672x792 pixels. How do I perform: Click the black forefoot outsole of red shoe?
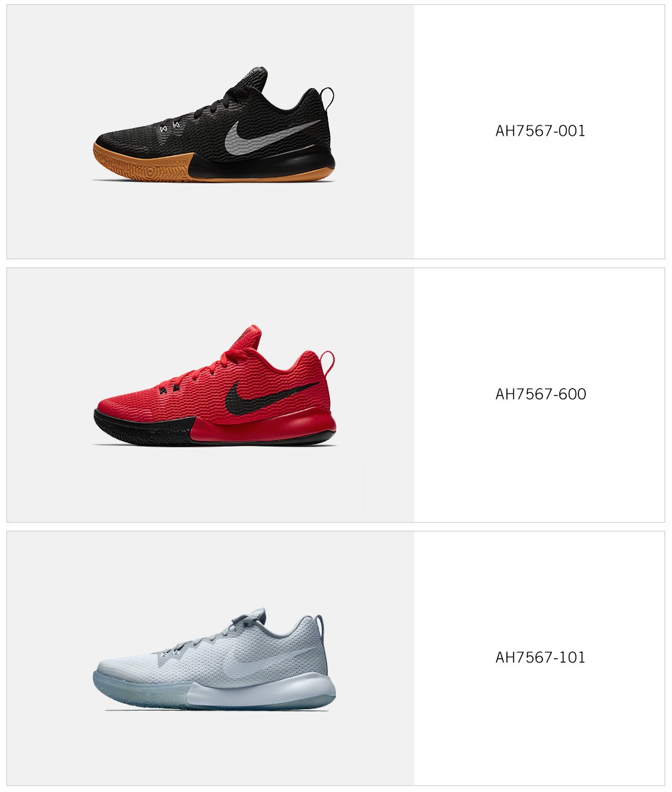[x=144, y=427]
